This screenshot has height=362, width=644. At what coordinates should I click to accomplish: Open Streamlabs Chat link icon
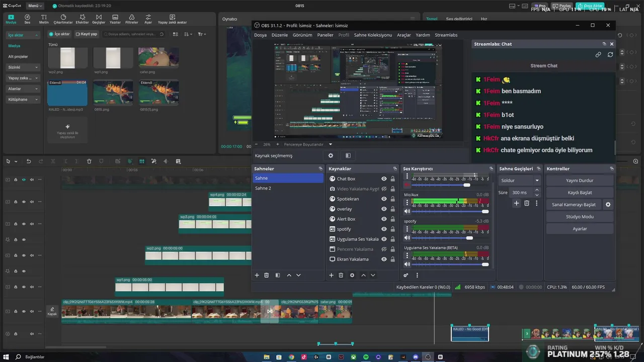point(598,54)
